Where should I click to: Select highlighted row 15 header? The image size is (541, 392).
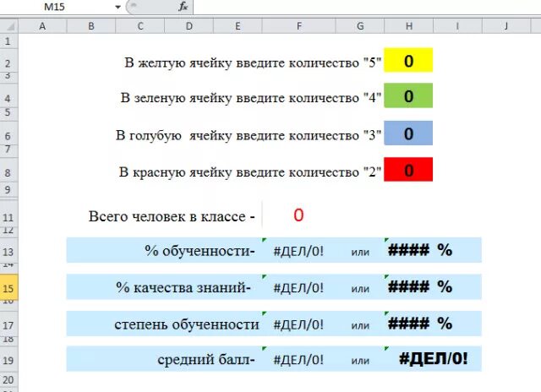[x=8, y=287]
